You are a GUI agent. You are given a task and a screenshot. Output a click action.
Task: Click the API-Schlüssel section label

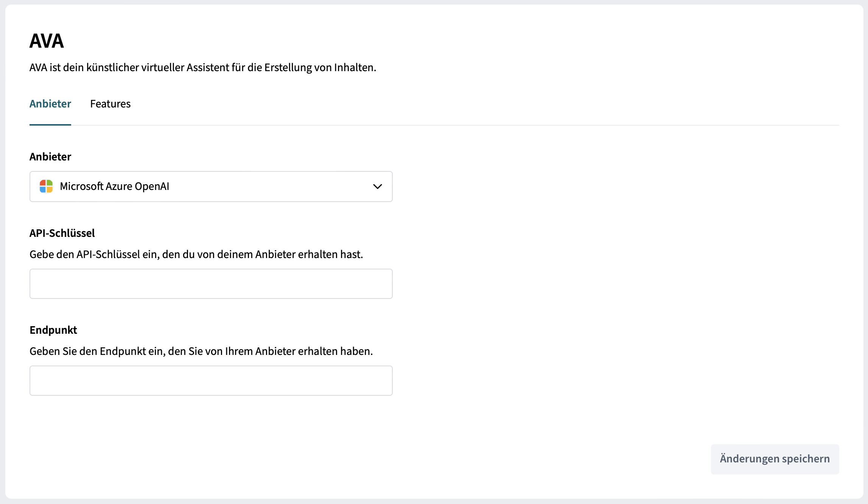[62, 233]
